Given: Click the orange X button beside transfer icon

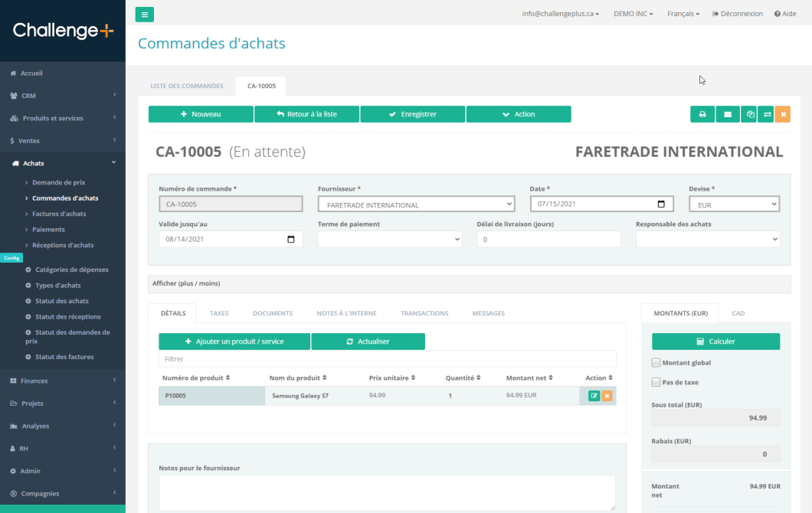Looking at the screenshot, I should coord(782,114).
